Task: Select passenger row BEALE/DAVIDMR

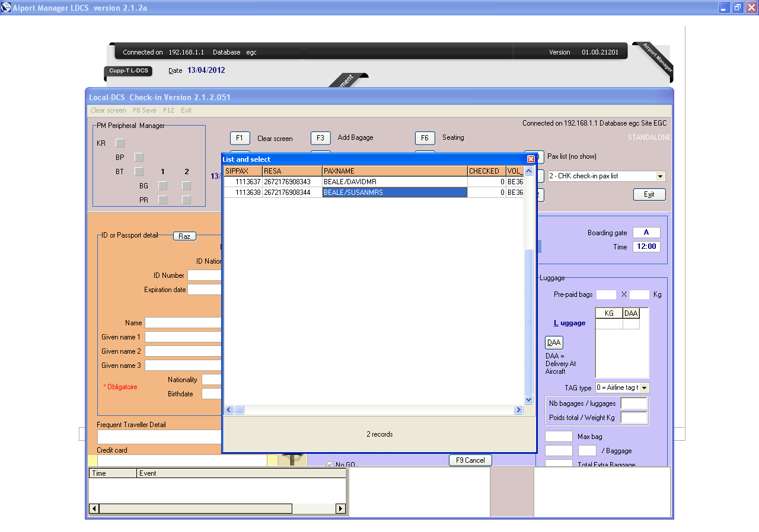Action: coord(394,182)
